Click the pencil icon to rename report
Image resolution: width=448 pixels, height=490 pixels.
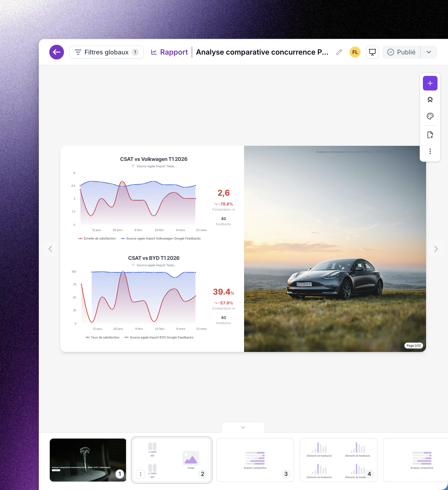[x=339, y=52]
